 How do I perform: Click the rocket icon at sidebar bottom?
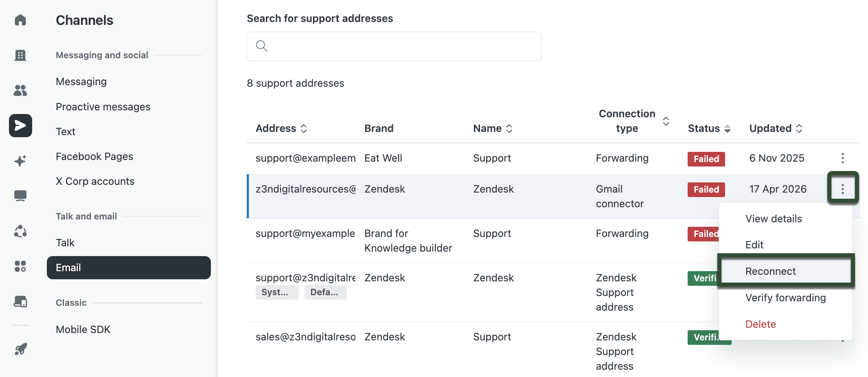20,349
